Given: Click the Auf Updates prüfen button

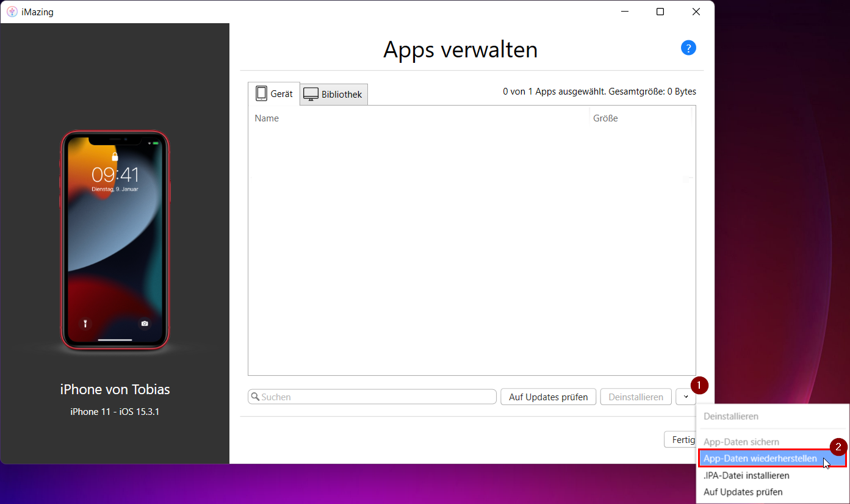Looking at the screenshot, I should tap(549, 397).
